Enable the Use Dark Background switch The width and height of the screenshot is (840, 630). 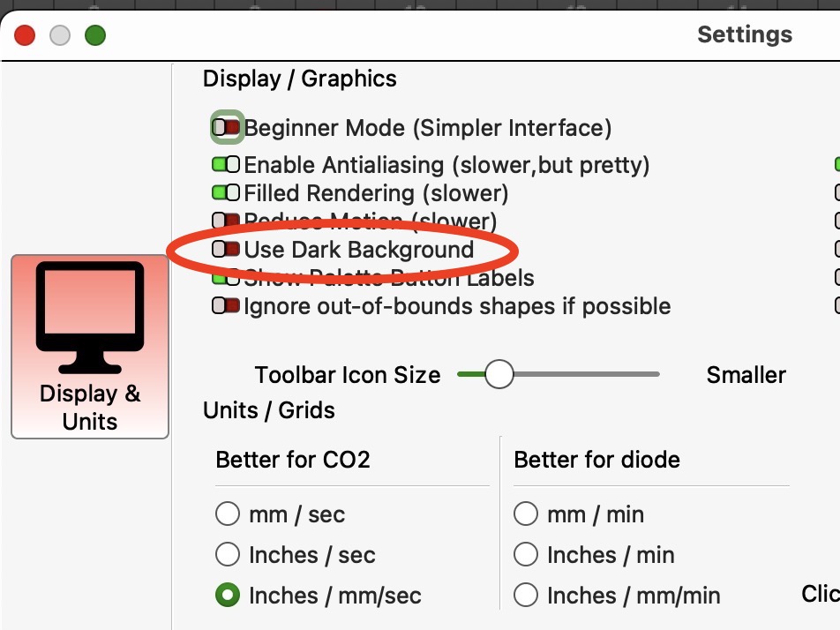(226, 249)
